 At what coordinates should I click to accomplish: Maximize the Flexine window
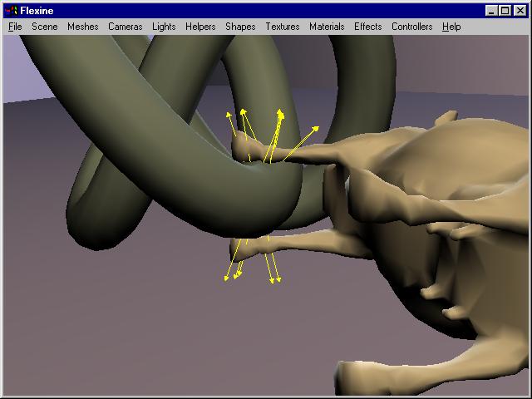[505, 11]
